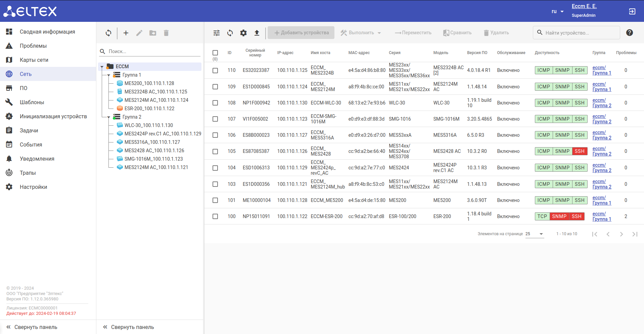
Task: Click the upload arrow icon in toolbar
Action: click(x=257, y=33)
